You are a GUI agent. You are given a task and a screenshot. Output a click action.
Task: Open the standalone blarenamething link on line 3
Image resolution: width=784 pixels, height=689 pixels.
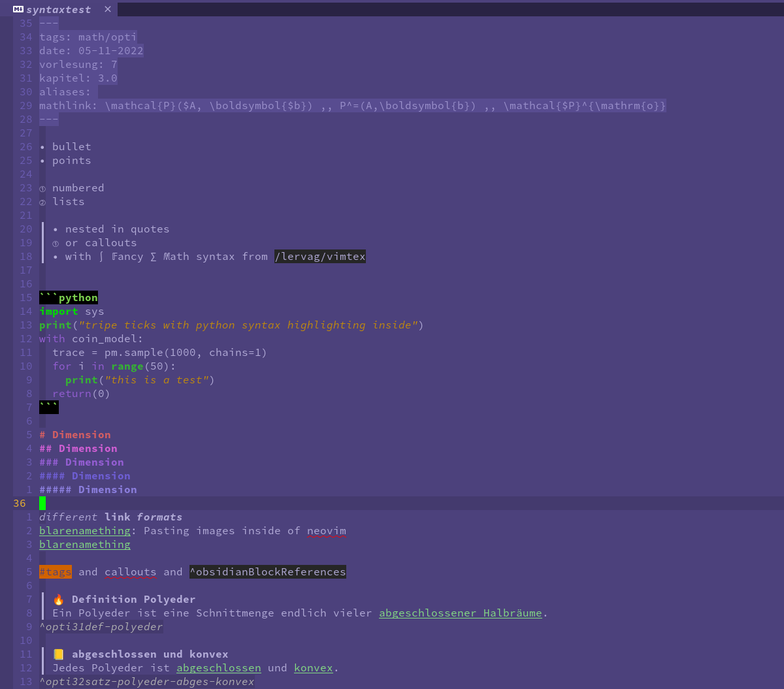pos(85,544)
